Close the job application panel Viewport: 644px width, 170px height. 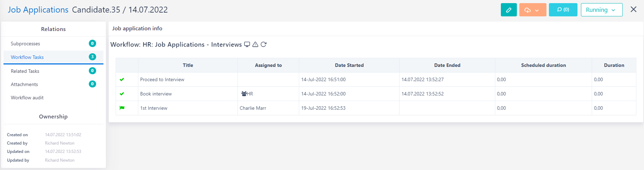point(633,9)
